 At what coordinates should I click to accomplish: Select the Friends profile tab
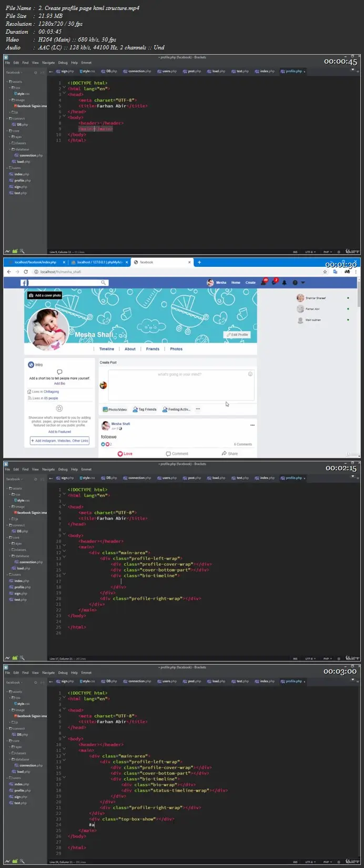153,349
